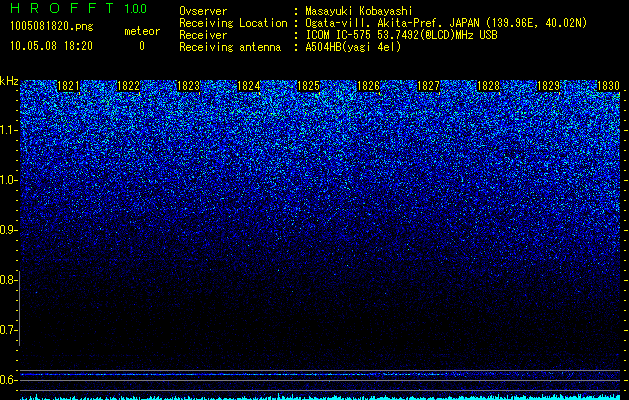Click the 1830 time marker
The height and width of the screenshot is (400, 629).
click(608, 86)
